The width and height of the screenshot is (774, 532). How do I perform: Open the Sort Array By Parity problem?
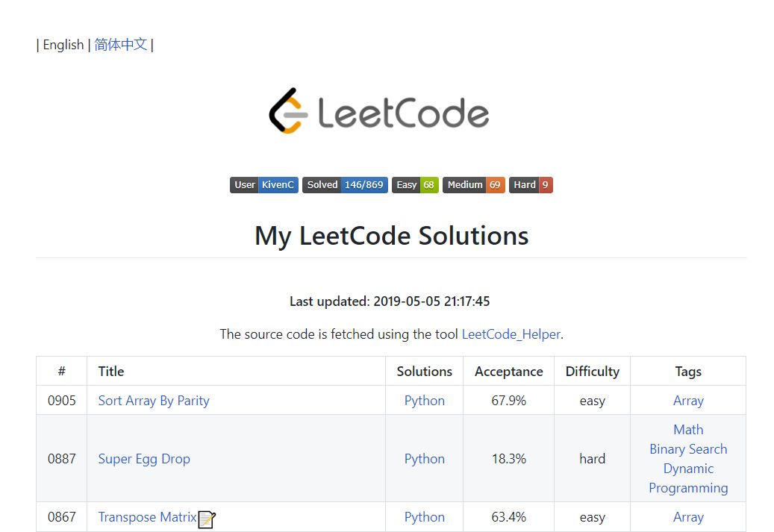(x=154, y=401)
